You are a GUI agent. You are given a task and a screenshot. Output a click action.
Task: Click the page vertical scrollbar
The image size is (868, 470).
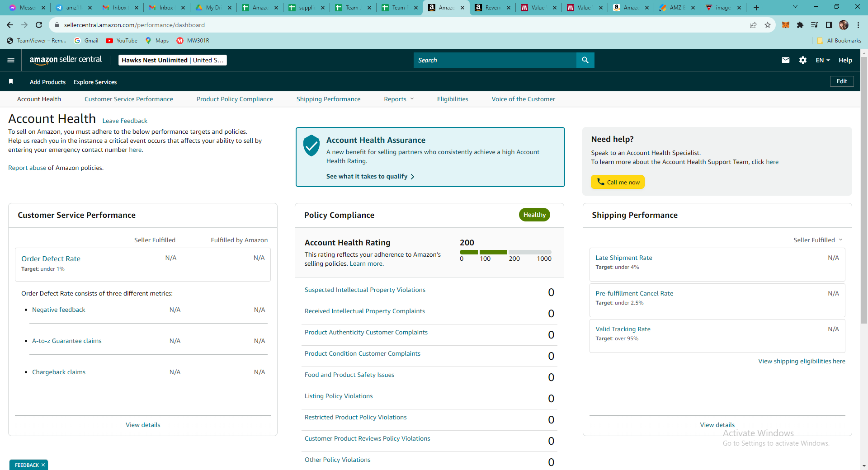[864, 190]
